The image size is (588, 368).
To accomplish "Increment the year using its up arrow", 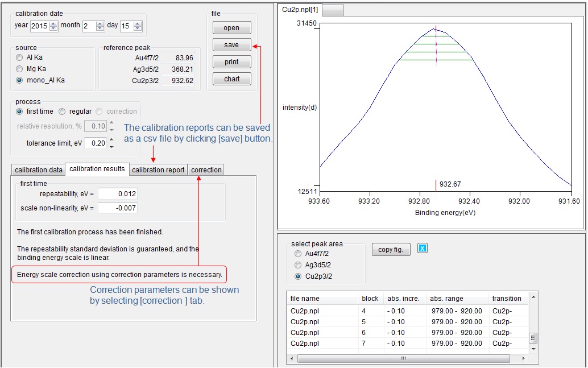I will coord(52,23).
